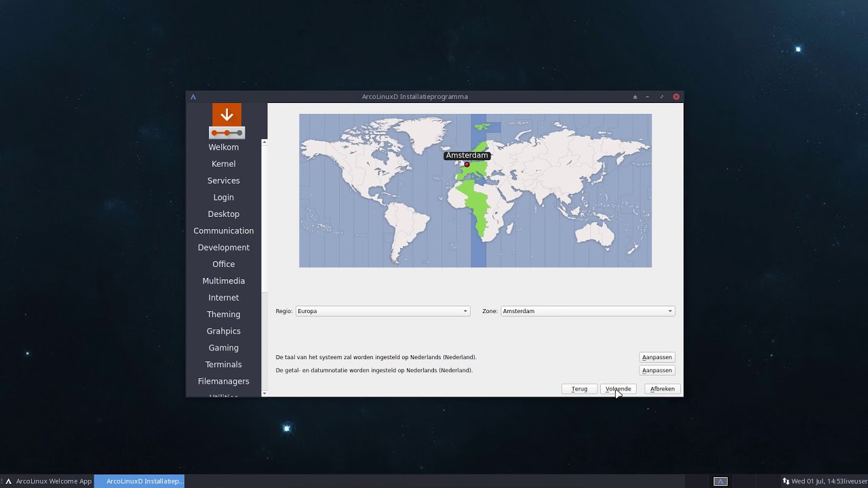Click the Volgende button

point(618,389)
